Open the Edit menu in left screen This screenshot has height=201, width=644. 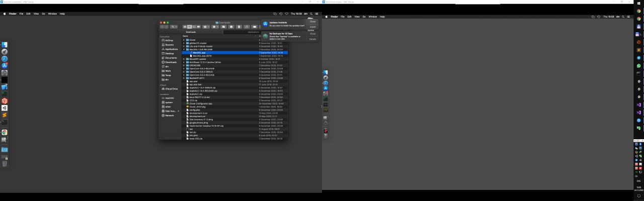point(28,14)
